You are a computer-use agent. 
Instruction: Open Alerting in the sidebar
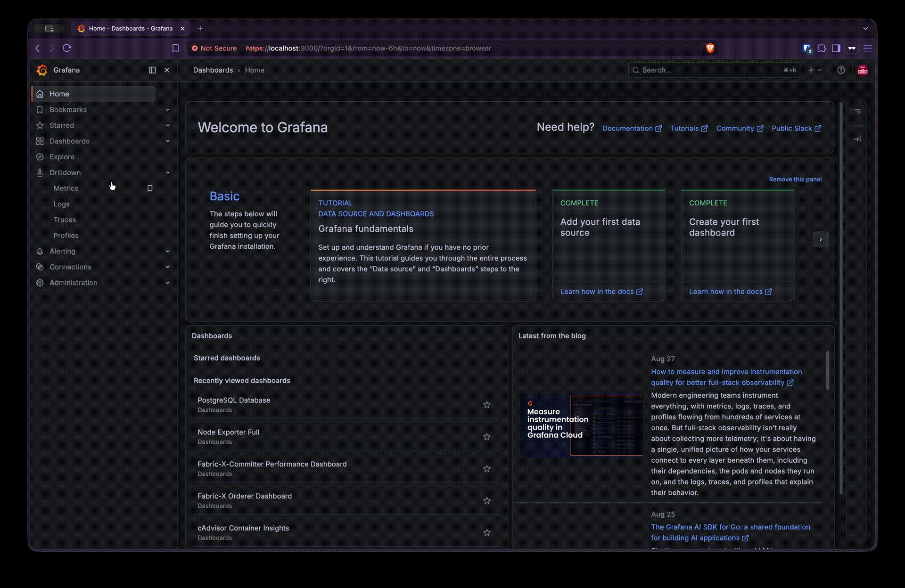[x=62, y=251]
